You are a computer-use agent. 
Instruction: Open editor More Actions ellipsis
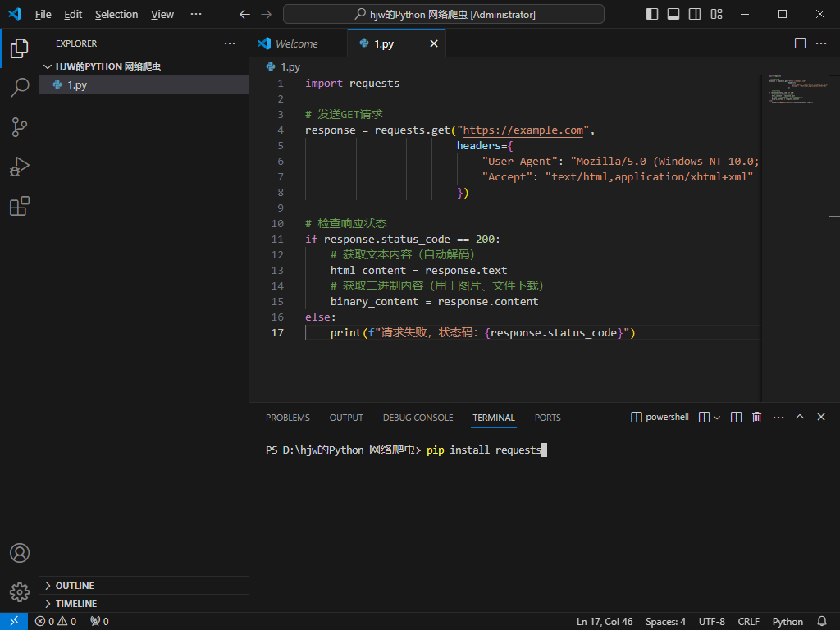pos(821,43)
